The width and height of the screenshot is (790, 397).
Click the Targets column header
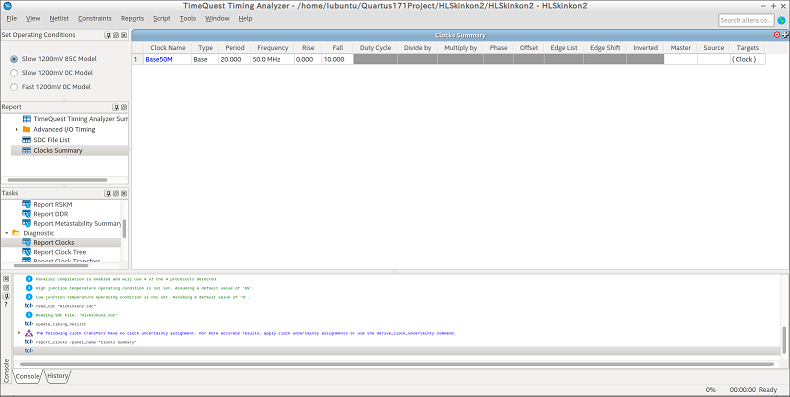(x=748, y=48)
